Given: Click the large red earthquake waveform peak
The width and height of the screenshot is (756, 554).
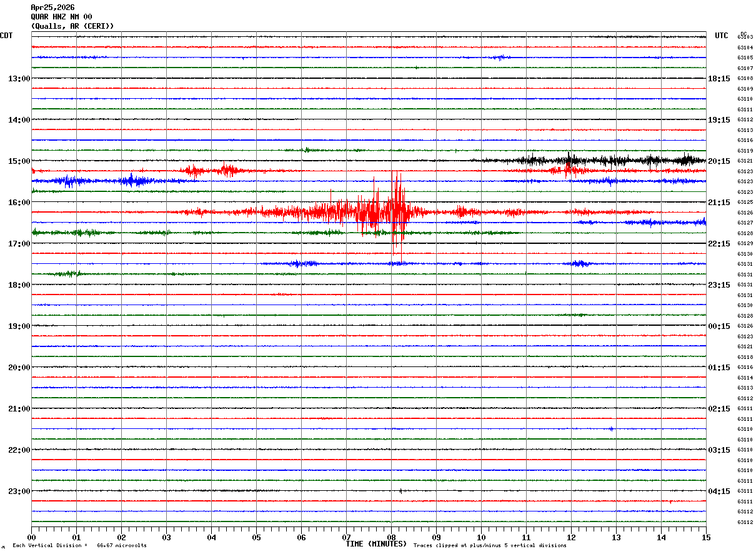Looking at the screenshot, I should click(395, 211).
